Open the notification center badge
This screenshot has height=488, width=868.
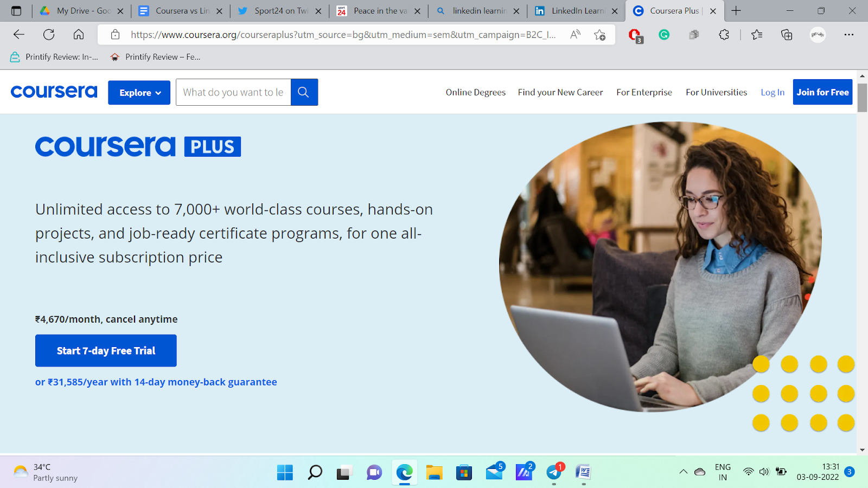pyautogui.click(x=850, y=472)
